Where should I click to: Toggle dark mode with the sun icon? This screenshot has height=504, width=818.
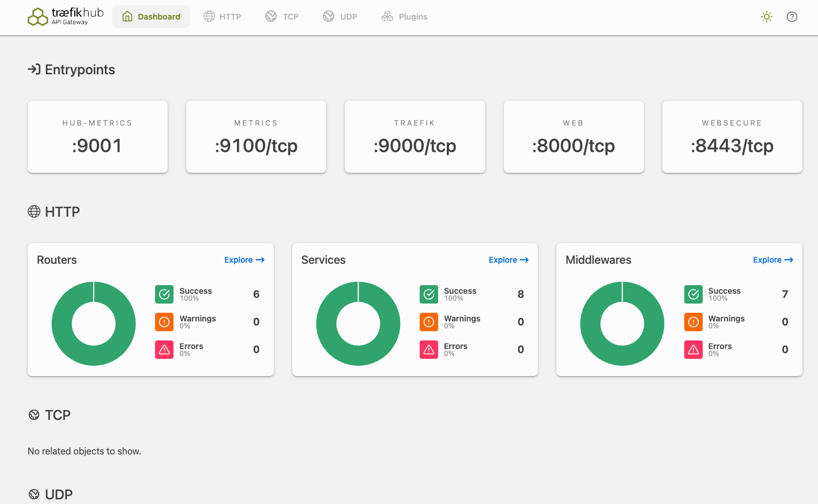point(766,17)
